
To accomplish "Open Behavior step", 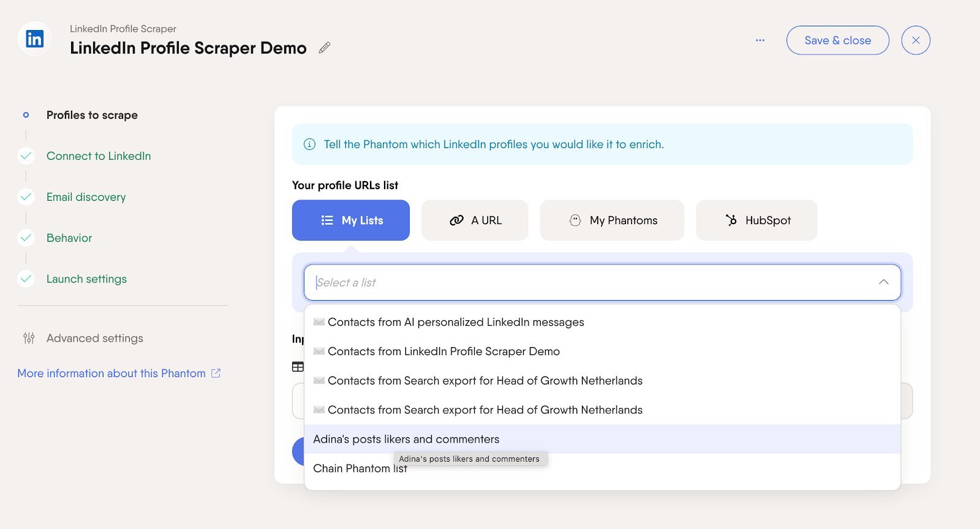I will tap(69, 238).
